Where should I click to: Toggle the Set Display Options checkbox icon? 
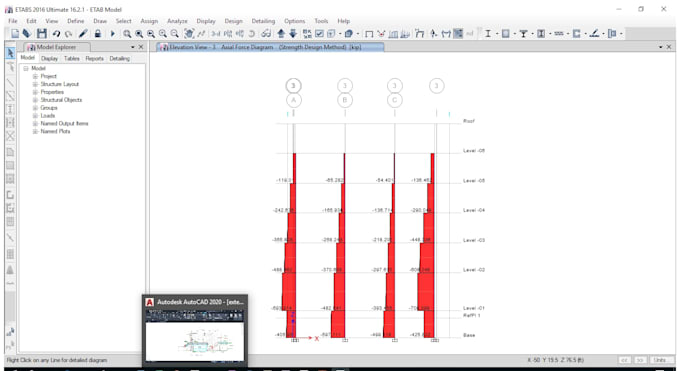319,33
